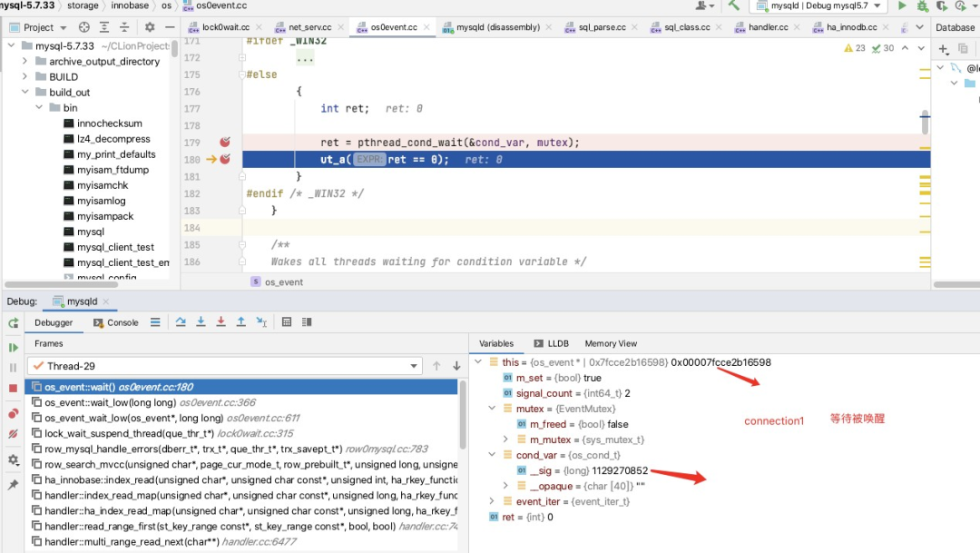Pin the debug tab

click(13, 485)
